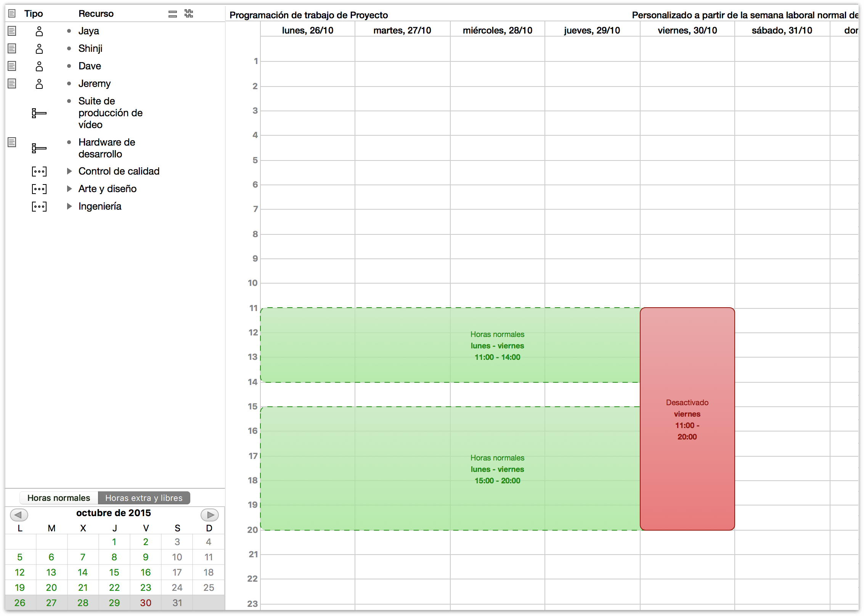The image size is (864, 616).
Task: Open the note attached to Jaya
Action: point(12,31)
